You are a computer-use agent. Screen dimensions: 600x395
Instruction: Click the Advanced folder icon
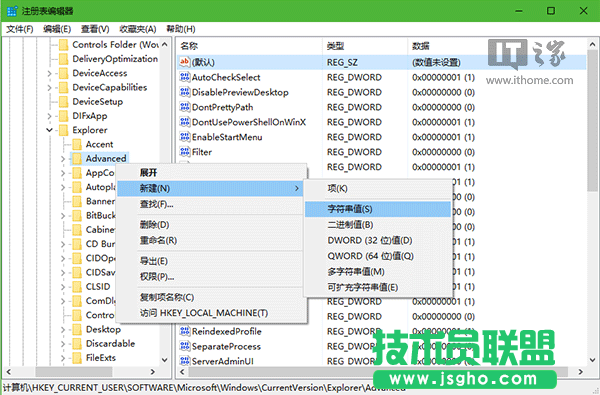(x=77, y=158)
